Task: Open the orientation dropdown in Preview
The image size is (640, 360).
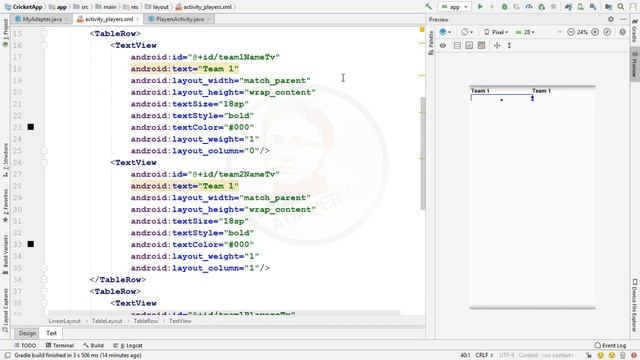Action: click(x=467, y=32)
